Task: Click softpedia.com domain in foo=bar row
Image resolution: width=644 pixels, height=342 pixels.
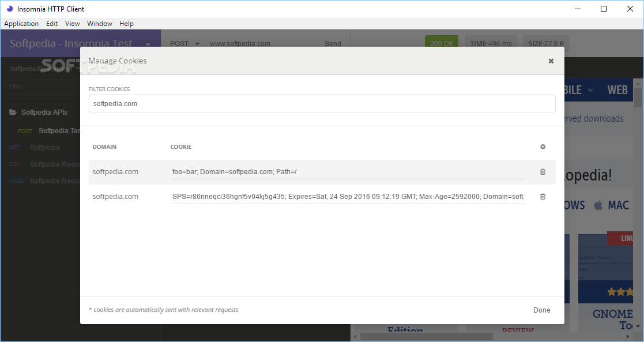Action: [x=115, y=172]
